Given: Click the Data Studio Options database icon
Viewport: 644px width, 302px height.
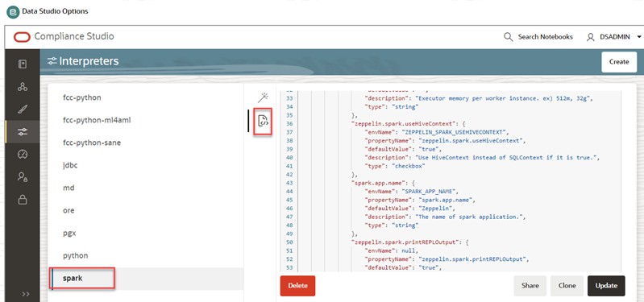Looking at the screenshot, I should pos(13,12).
